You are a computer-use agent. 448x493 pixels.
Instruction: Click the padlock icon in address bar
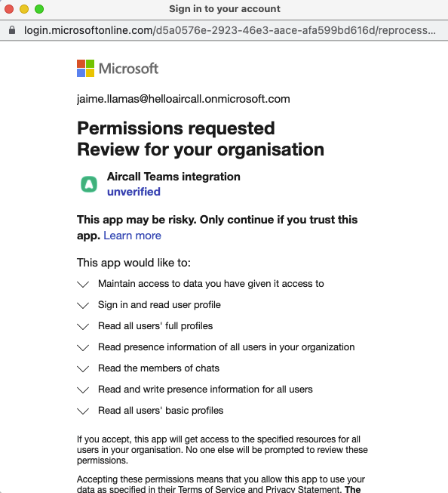click(12, 30)
